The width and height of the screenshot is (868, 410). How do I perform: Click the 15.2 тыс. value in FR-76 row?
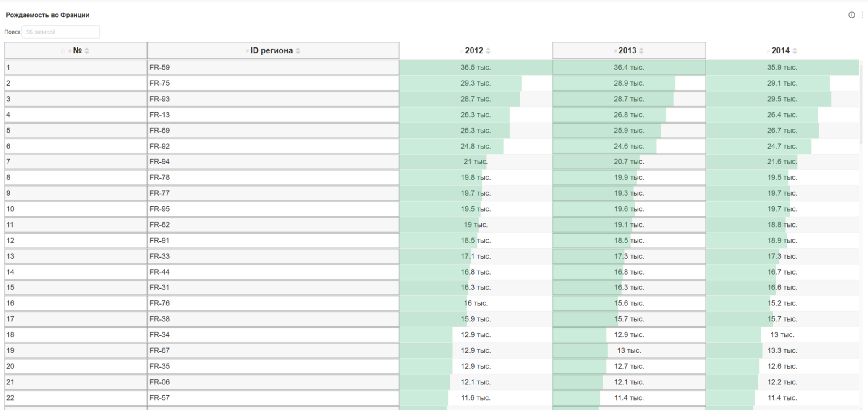(782, 303)
